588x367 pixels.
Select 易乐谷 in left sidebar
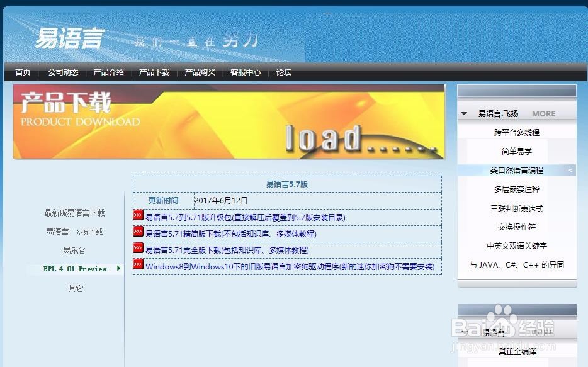pos(75,251)
